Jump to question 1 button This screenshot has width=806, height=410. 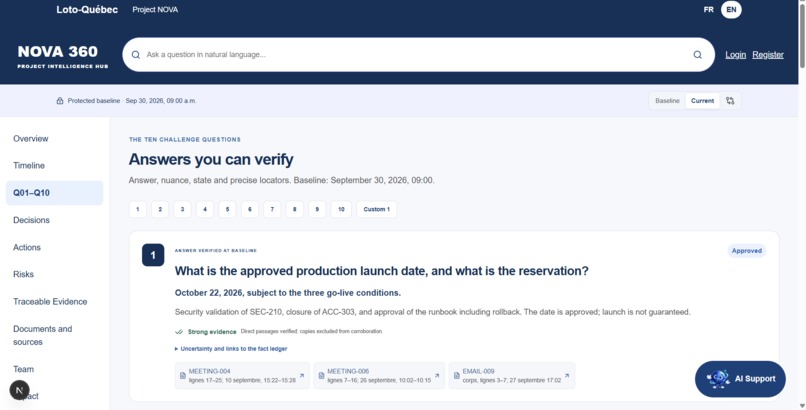[137, 209]
